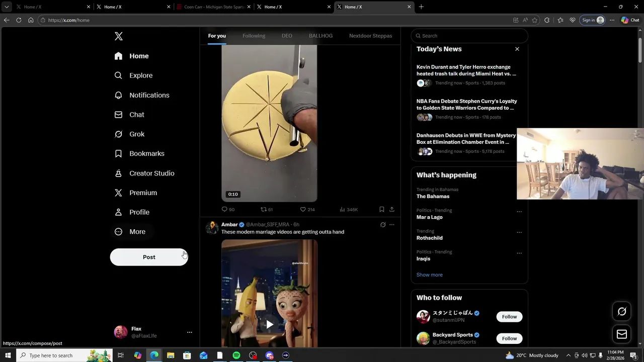This screenshot has height=362, width=644.
Task: Open the floating Grok button
Action: (622, 311)
